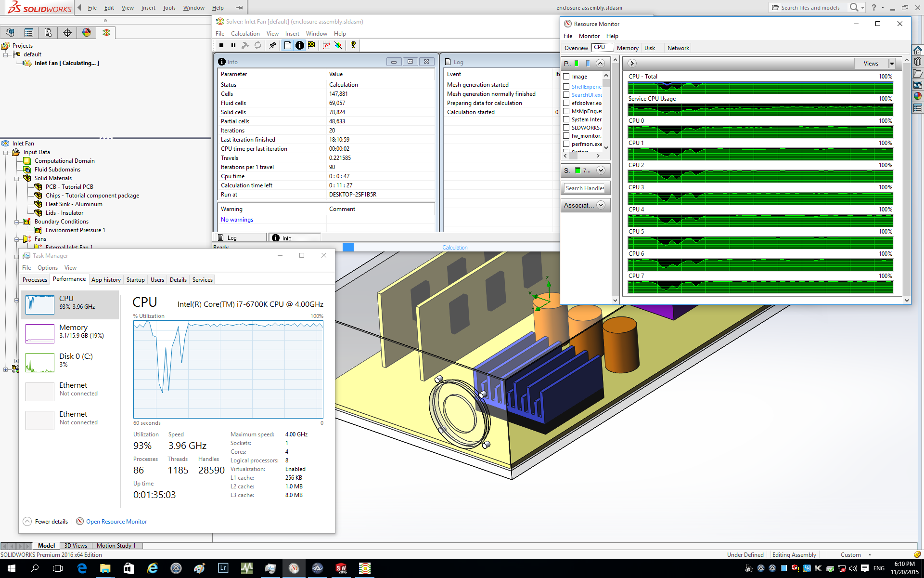The height and width of the screenshot is (578, 924).
Task: Stop the solver calculation
Action: [x=221, y=45]
